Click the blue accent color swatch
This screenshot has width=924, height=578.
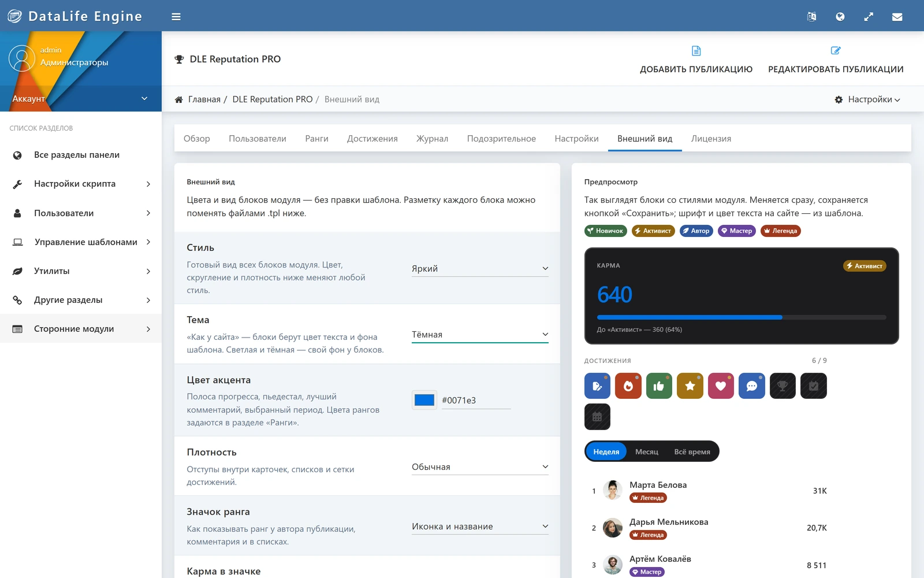pos(424,400)
